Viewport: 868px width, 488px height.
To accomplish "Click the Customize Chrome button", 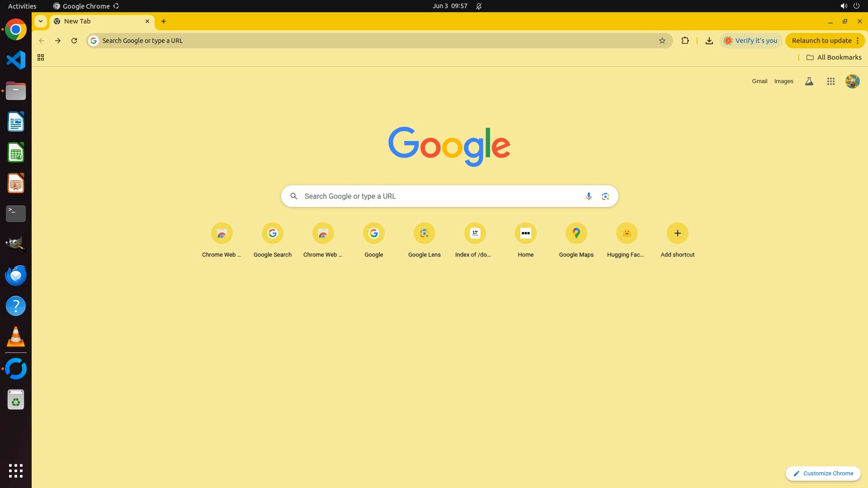I will pos(823,473).
